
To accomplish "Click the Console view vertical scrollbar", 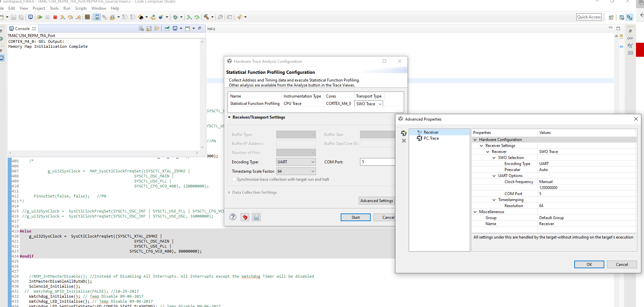I will pos(202,95).
